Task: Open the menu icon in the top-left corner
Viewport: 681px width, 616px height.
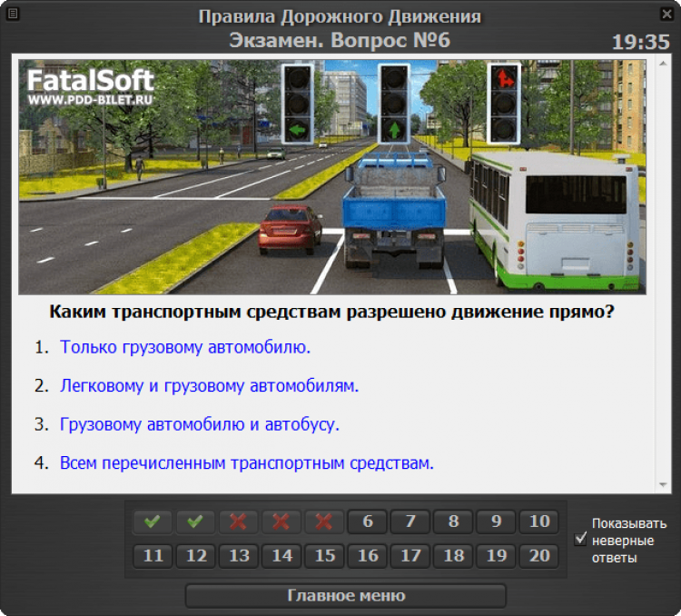Action: pos(13,14)
